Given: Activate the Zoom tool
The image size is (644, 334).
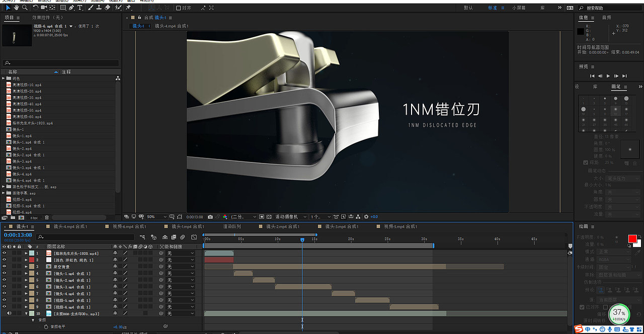Looking at the screenshot, I should [x=24, y=8].
